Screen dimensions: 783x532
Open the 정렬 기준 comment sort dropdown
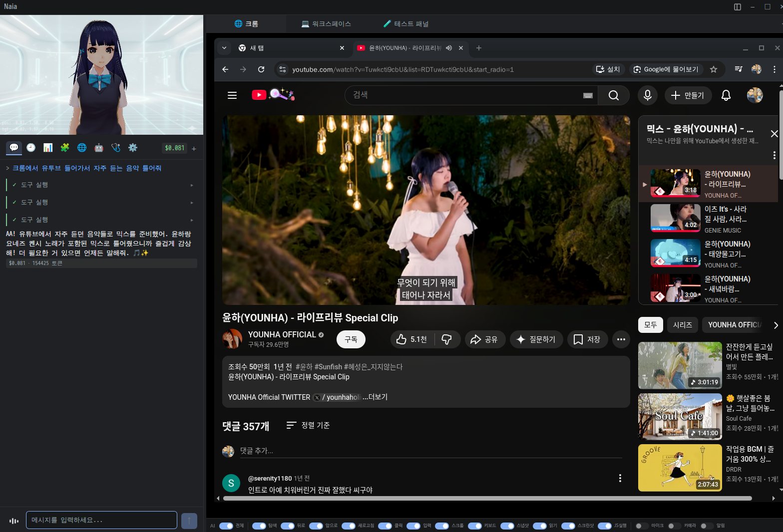pyautogui.click(x=308, y=425)
